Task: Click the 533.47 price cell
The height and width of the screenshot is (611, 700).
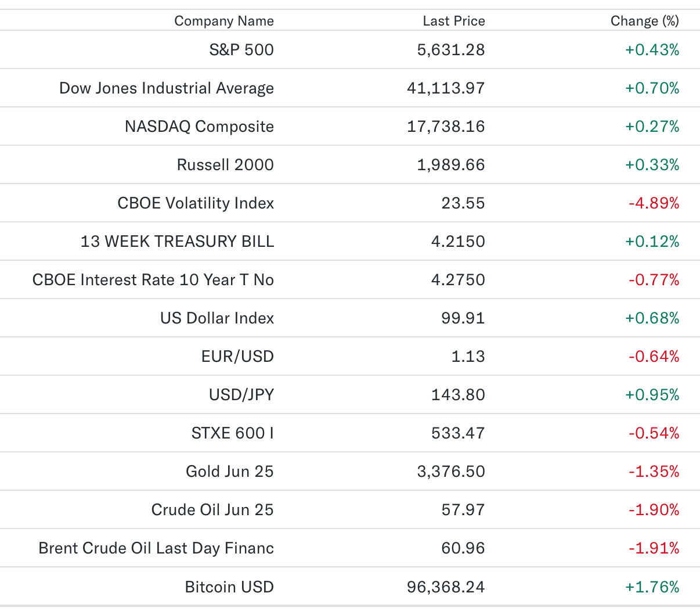Action: tap(458, 433)
